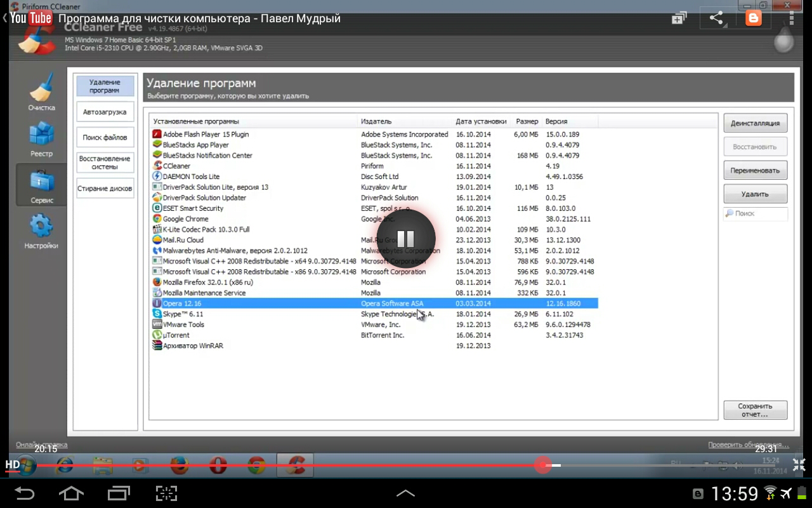The height and width of the screenshot is (508, 812).
Task: Switch to Автозагрузка tab
Action: pos(105,112)
